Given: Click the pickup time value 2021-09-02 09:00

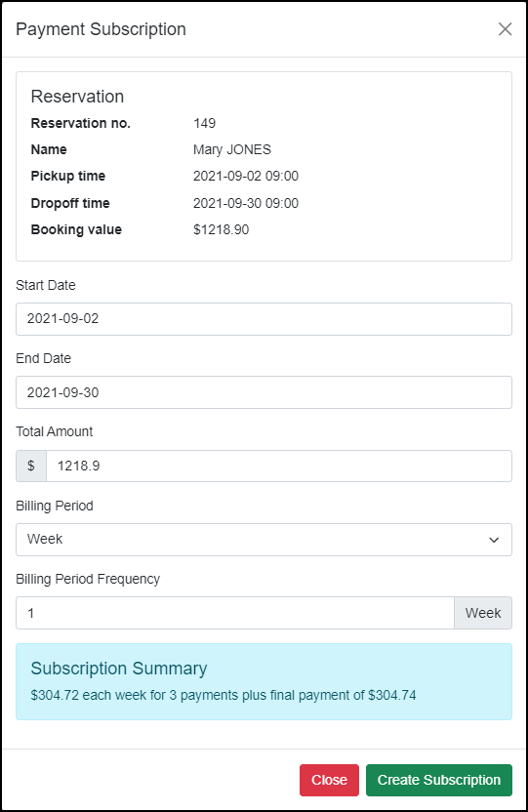Looking at the screenshot, I should (246, 176).
